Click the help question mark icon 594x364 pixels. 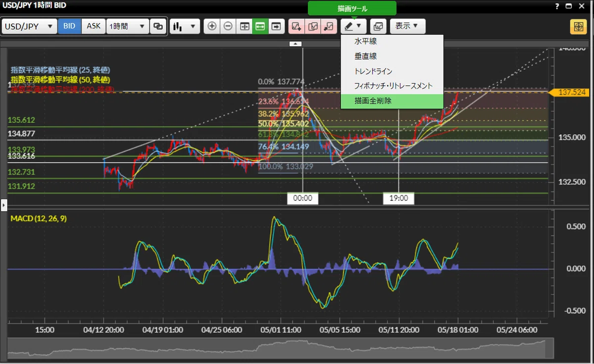click(557, 6)
